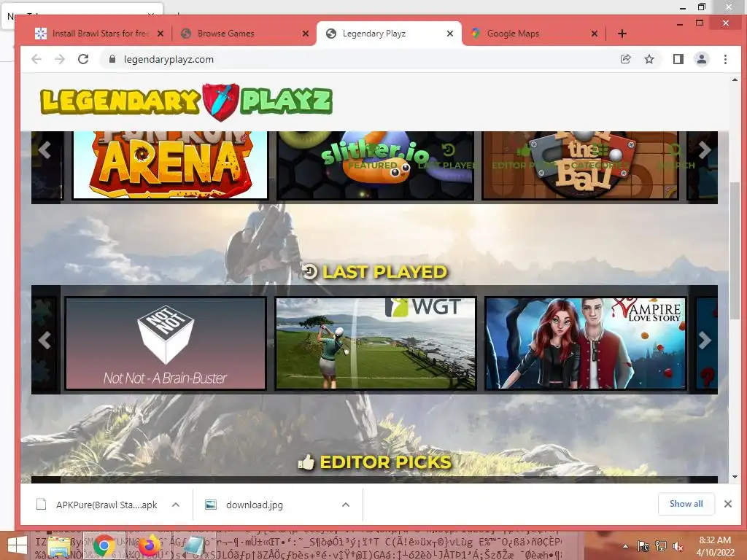Expand APKPure Brawl Stars apk download options
Viewport: 747px width, 560px height.
176,505
